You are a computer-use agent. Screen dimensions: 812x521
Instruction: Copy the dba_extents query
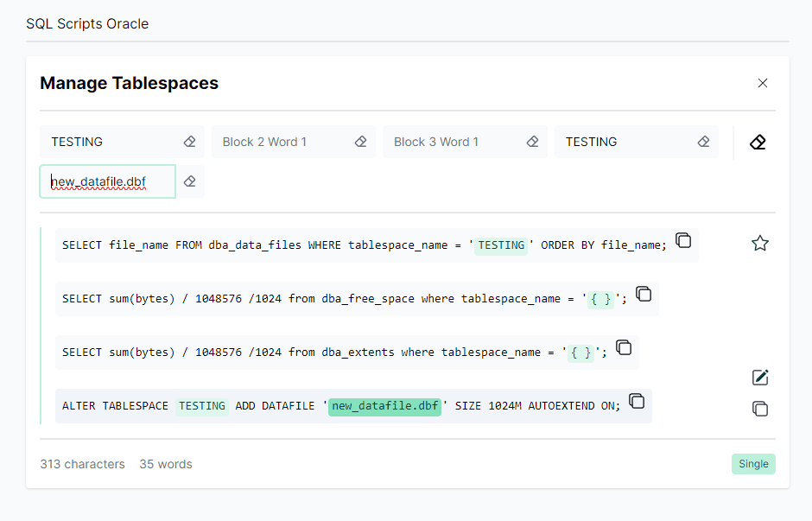pyautogui.click(x=624, y=347)
